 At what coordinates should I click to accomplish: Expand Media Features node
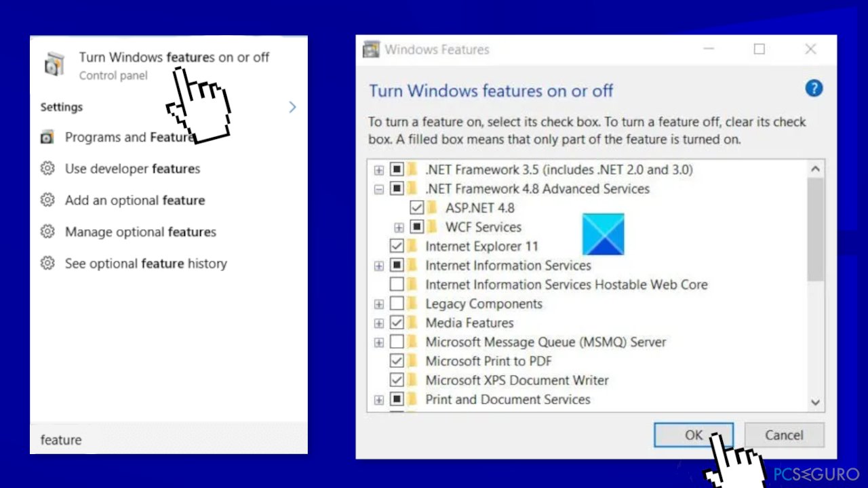point(379,323)
